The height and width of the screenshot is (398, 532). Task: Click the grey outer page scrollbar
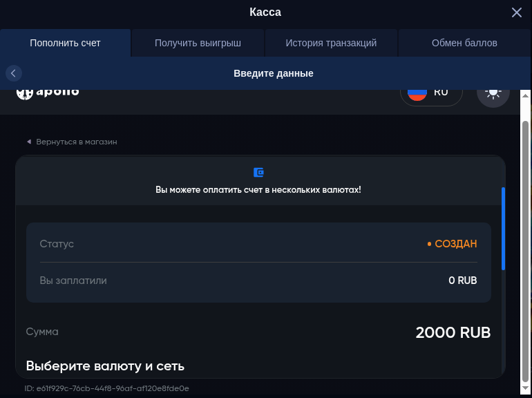[x=525, y=249]
